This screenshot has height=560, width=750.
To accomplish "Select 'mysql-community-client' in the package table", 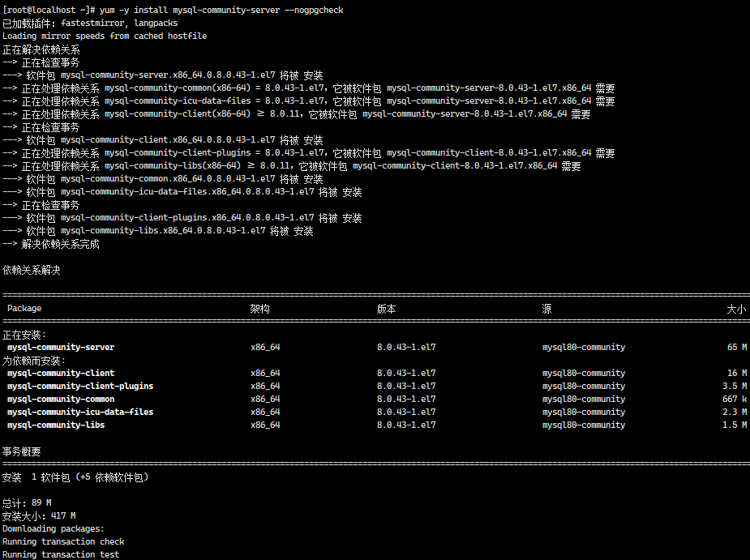I will [61, 373].
